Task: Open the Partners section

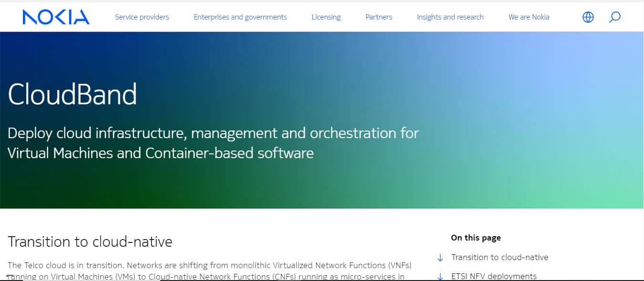Action: pos(378,17)
